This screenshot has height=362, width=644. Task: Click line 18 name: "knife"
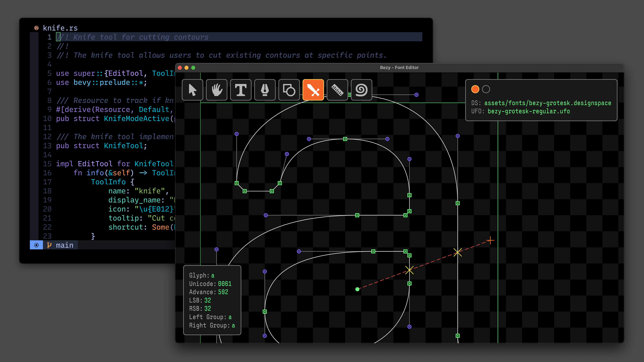click(139, 191)
